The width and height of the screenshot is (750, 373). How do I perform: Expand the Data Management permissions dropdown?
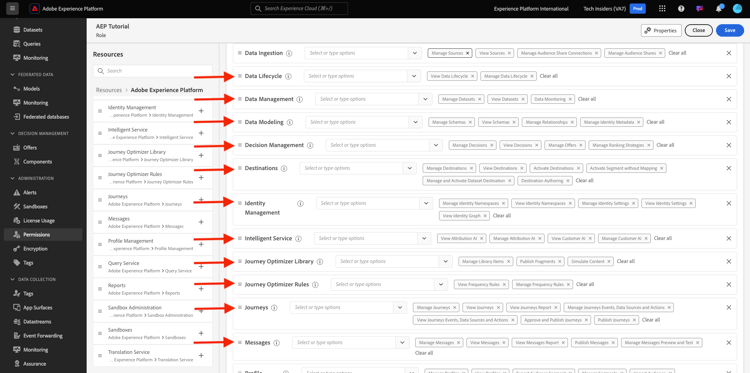[x=426, y=99]
